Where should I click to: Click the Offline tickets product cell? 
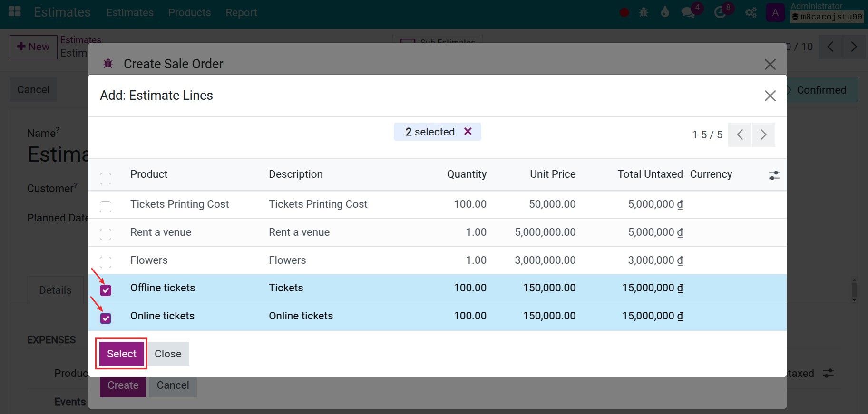[x=163, y=288]
